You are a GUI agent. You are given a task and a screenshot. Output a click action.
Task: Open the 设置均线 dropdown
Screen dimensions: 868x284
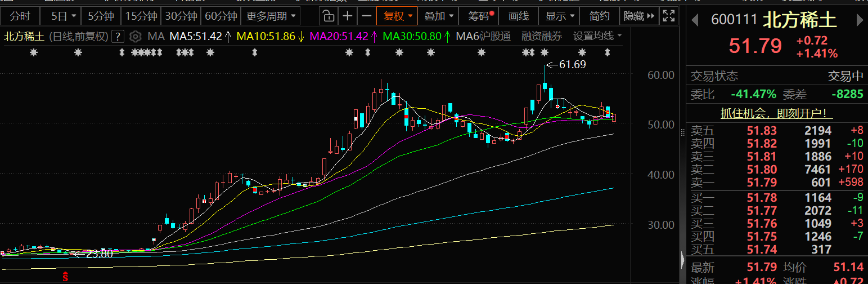[x=597, y=37]
